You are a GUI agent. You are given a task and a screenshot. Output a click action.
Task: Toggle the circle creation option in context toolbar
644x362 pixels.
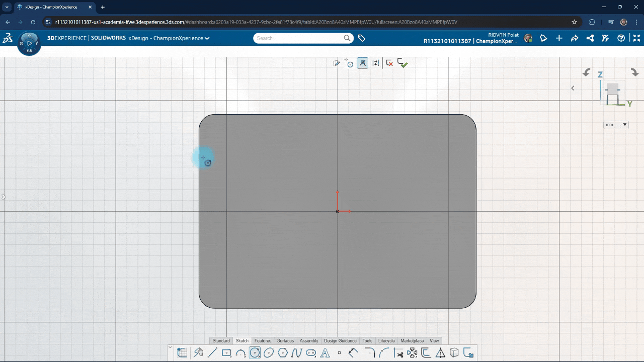[x=350, y=63]
